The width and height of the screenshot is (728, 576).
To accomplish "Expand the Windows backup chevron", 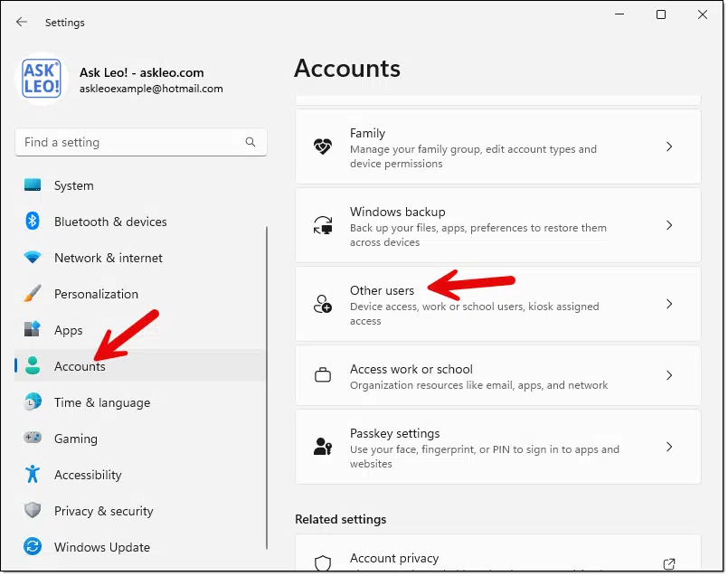I will 669,225.
